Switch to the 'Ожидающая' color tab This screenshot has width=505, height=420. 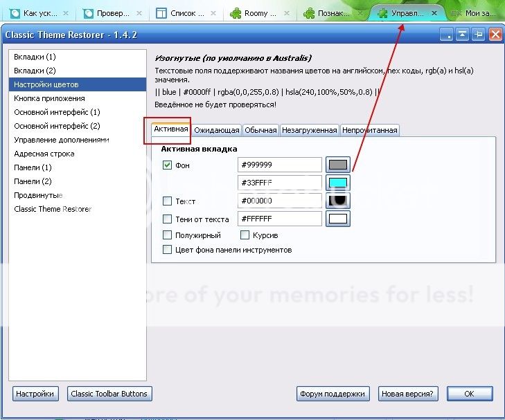[x=216, y=130]
